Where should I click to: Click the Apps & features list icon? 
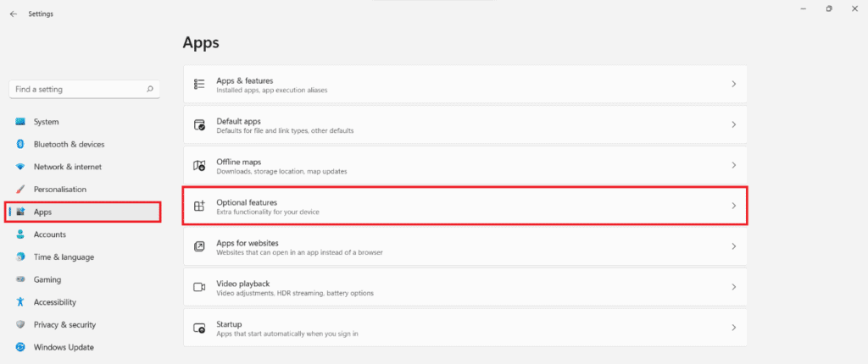pos(199,84)
